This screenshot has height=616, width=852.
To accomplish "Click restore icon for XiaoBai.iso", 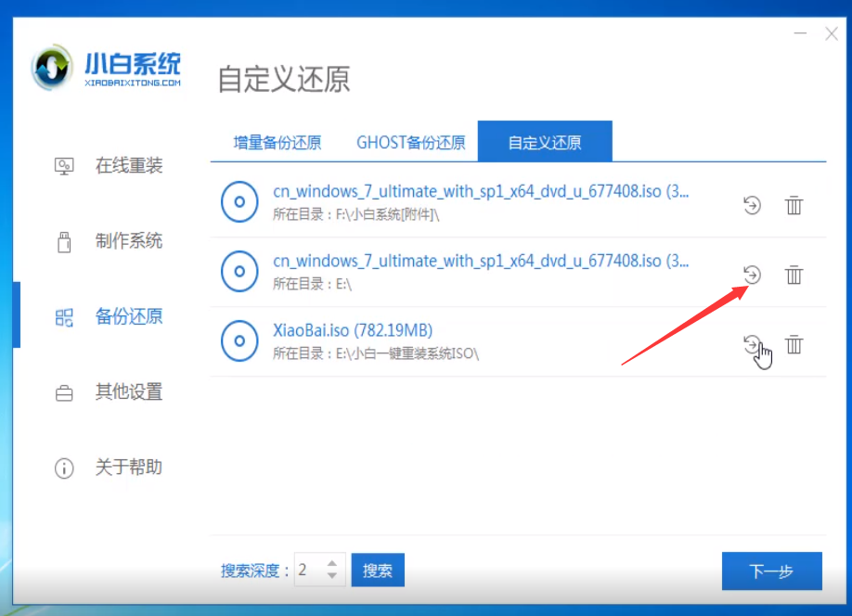I will tap(752, 344).
